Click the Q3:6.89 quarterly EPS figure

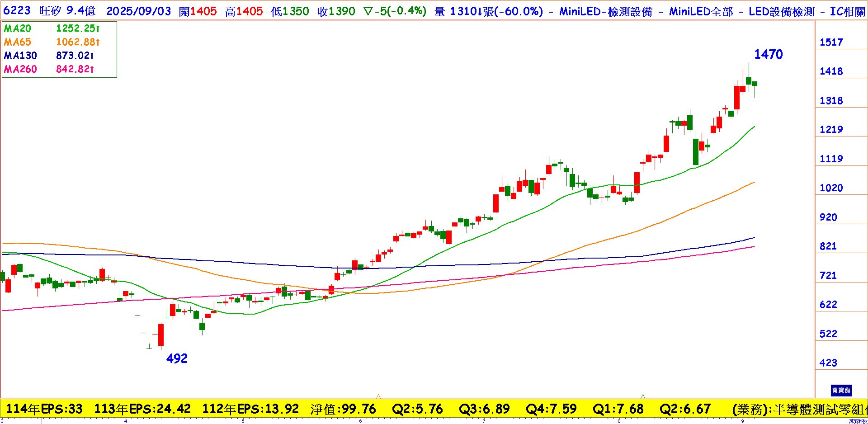point(484,409)
